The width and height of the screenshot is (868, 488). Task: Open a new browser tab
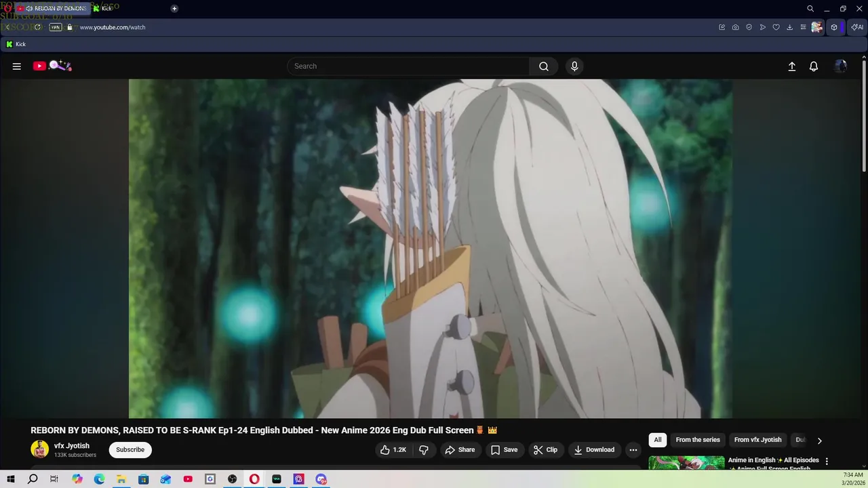(174, 8)
